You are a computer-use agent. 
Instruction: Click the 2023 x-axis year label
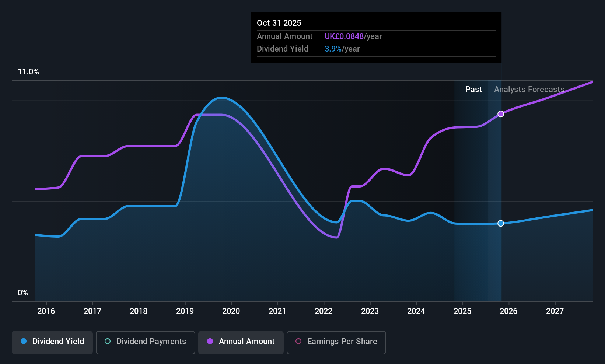coord(370,311)
